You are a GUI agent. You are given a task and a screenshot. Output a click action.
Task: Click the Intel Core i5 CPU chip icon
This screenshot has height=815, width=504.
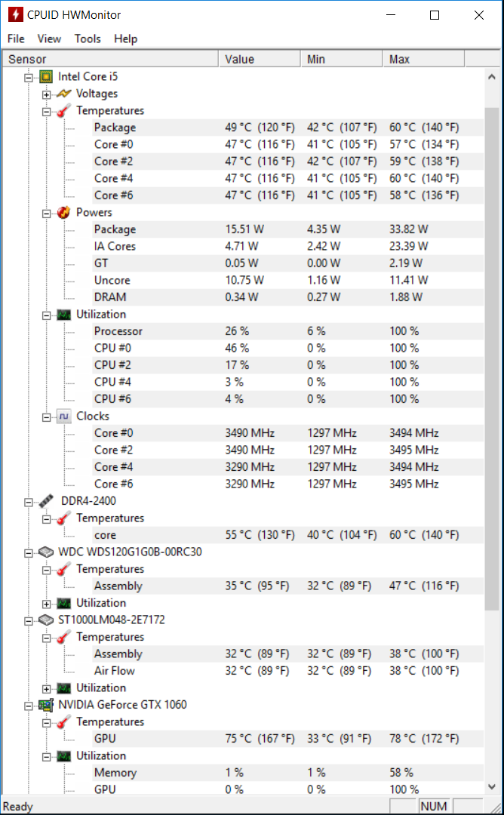point(46,77)
